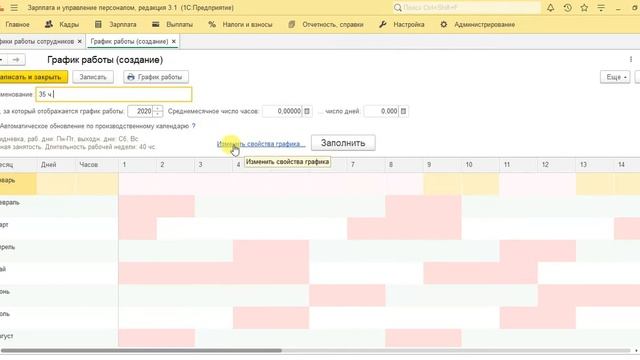Image resolution: width=640 pixels, height=360 pixels.
Task: Click the Дней column header
Action: click(56, 164)
